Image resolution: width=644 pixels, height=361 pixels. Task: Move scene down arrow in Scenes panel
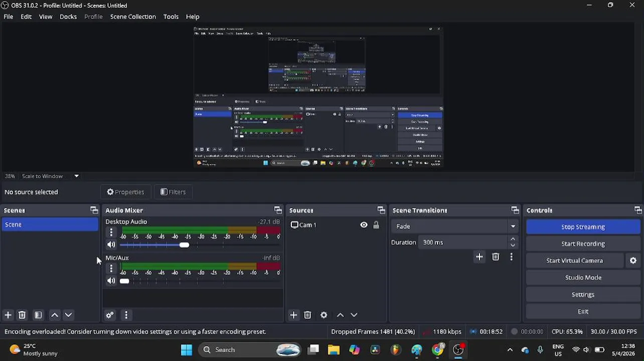68,315
